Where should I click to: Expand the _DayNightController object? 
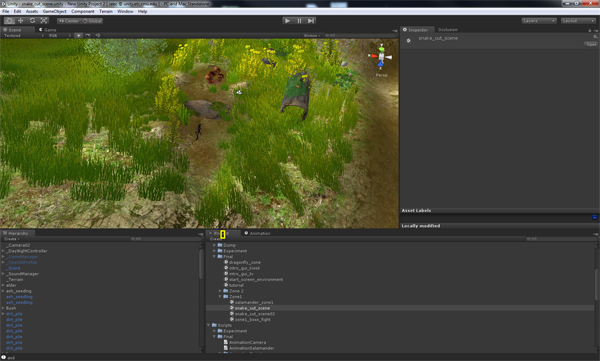[x=3, y=251]
